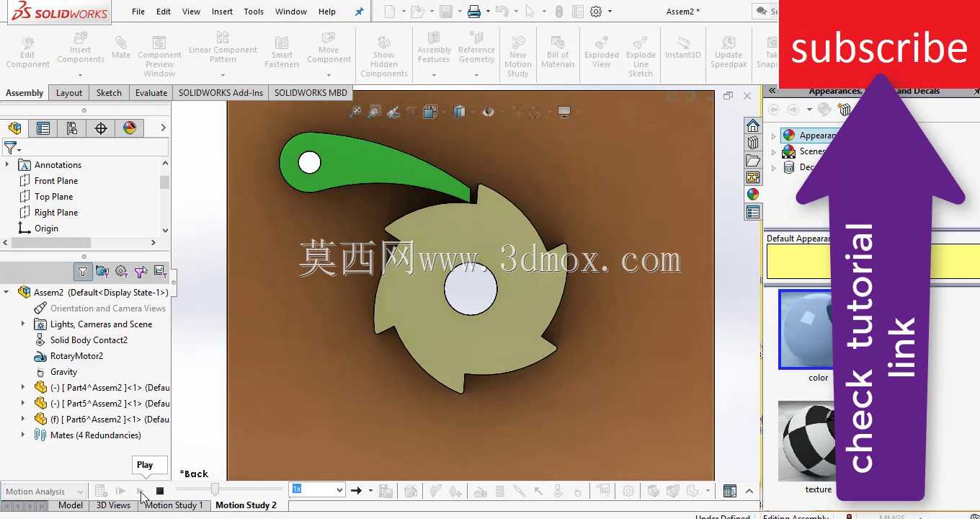Screen dimensions: 980x519
Task: Click the Display Style cube icon
Action: click(458, 112)
